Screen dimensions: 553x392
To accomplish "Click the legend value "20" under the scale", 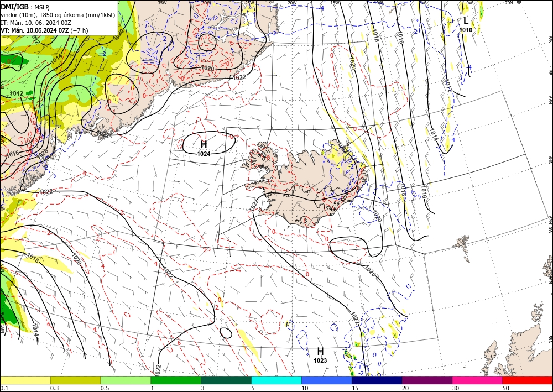I will pyautogui.click(x=405, y=388).
